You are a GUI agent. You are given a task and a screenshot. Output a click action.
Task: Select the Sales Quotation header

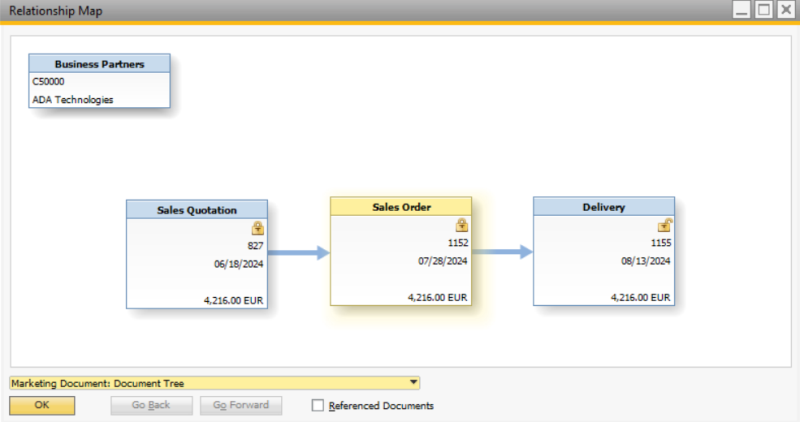[x=197, y=210]
